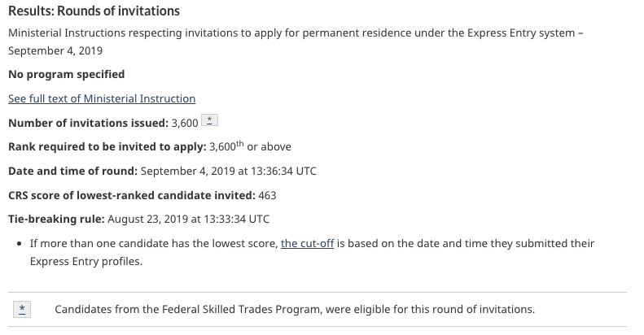Click the 'September 4, 2019' text under the heading

(x=55, y=51)
